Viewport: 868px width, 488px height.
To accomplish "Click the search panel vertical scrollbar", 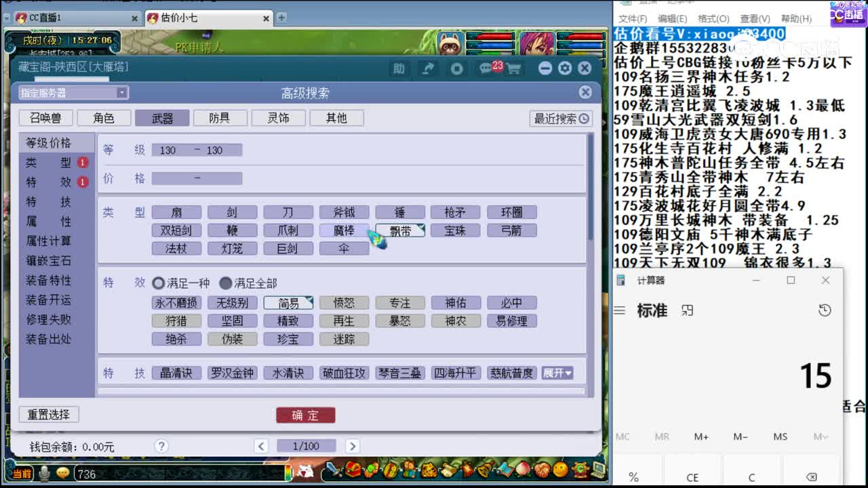I will [x=591, y=186].
